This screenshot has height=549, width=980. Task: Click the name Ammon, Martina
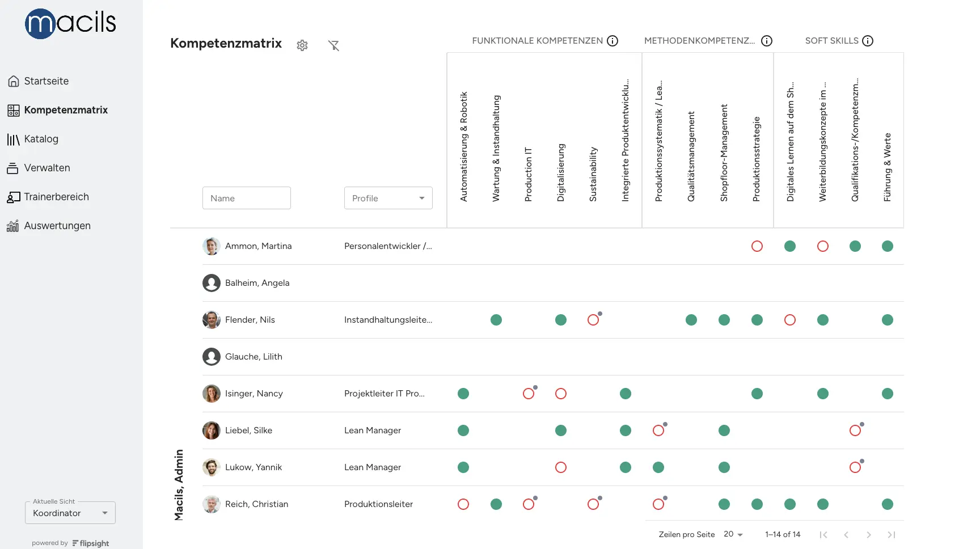click(x=258, y=246)
